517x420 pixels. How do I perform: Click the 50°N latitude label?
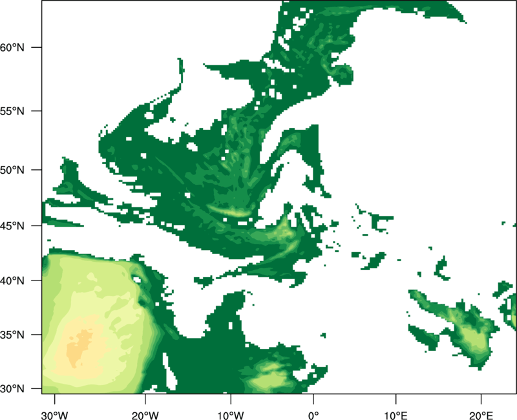pyautogui.click(x=12, y=170)
